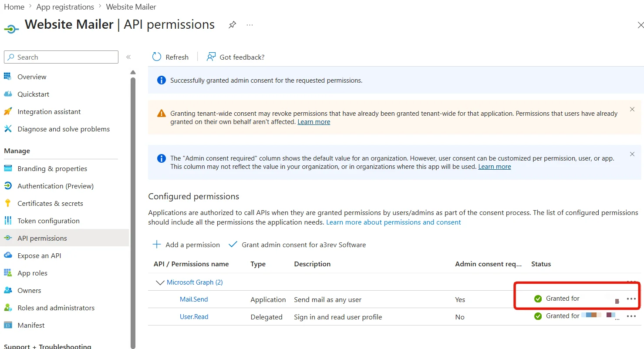The width and height of the screenshot is (644, 349).
Task: Click the 'Delegated' type cell
Action: (266, 317)
